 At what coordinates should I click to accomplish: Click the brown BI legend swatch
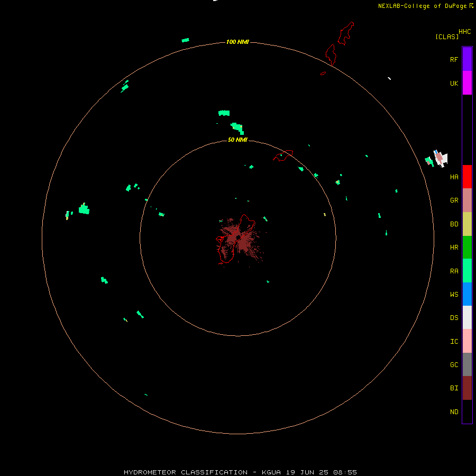pyautogui.click(x=467, y=388)
